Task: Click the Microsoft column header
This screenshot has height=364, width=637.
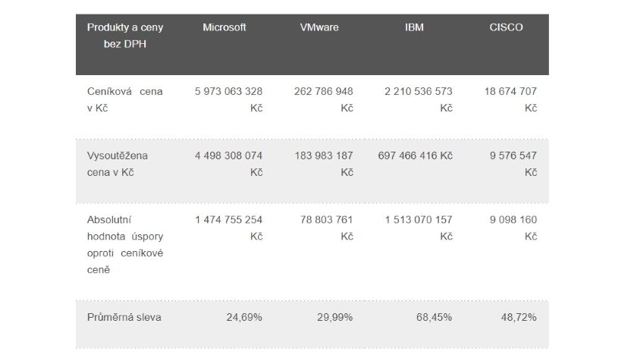Action: pos(224,27)
